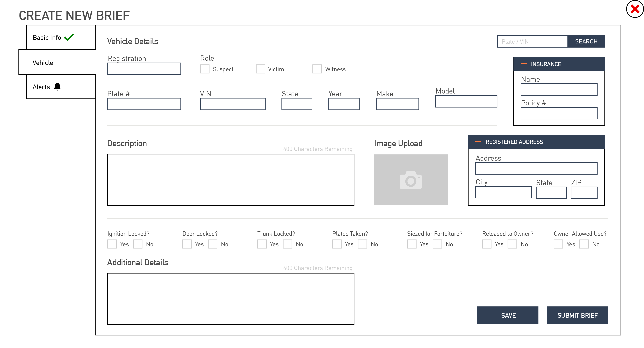
Task: Open the Alerts tab
Action: [x=61, y=87]
